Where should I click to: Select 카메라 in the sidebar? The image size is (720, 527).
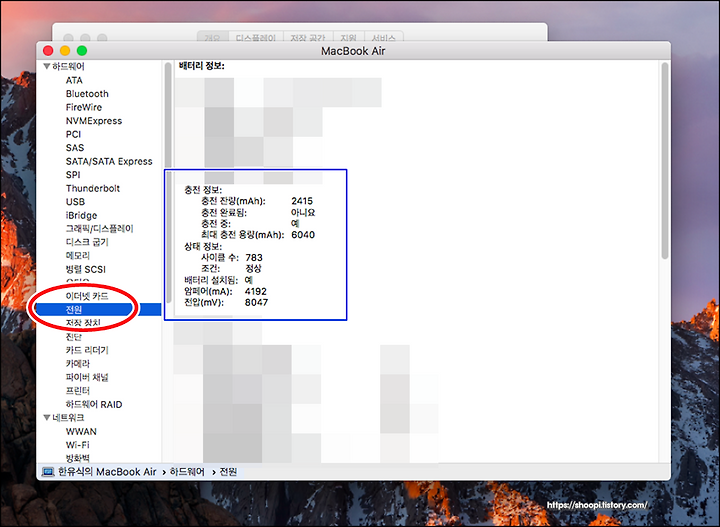point(78,364)
